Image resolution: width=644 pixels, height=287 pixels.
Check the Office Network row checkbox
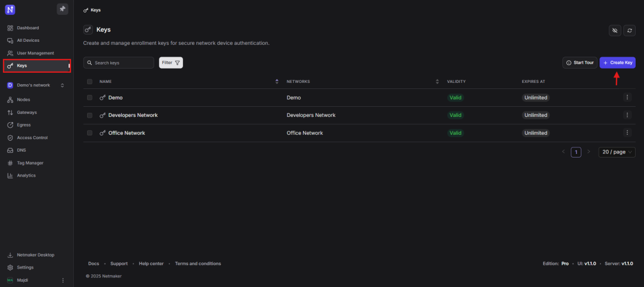point(89,133)
